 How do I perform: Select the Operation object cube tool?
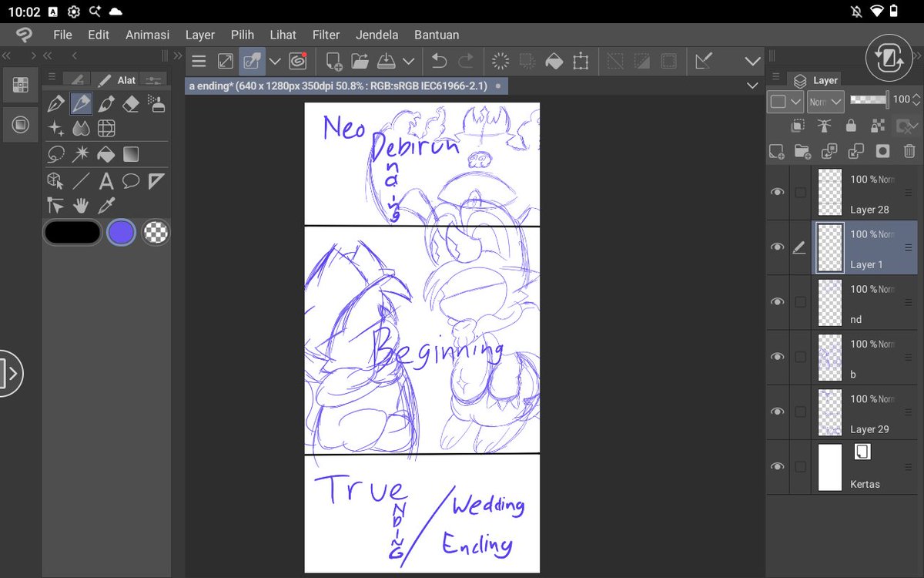click(55, 181)
